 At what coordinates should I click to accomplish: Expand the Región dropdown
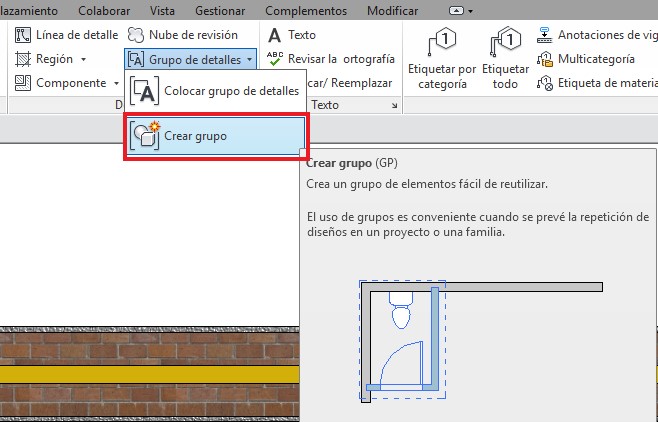(x=83, y=59)
